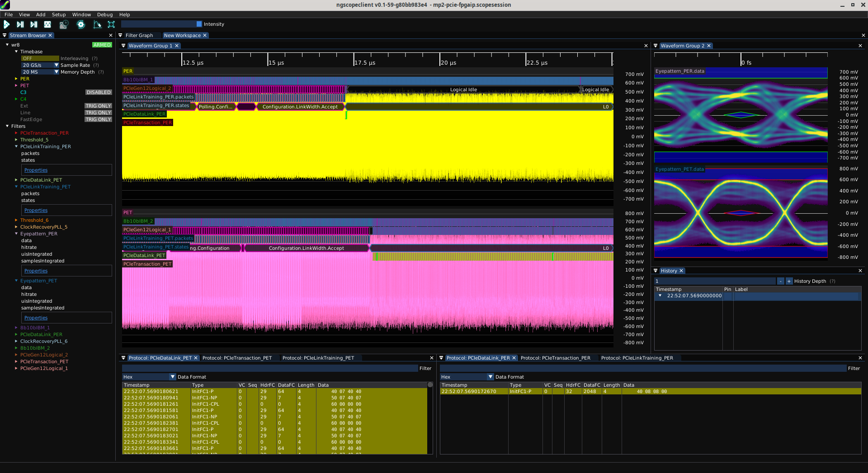Image resolution: width=868 pixels, height=473 pixels.
Task: Decrease history depth with minus button
Action: [780, 281]
